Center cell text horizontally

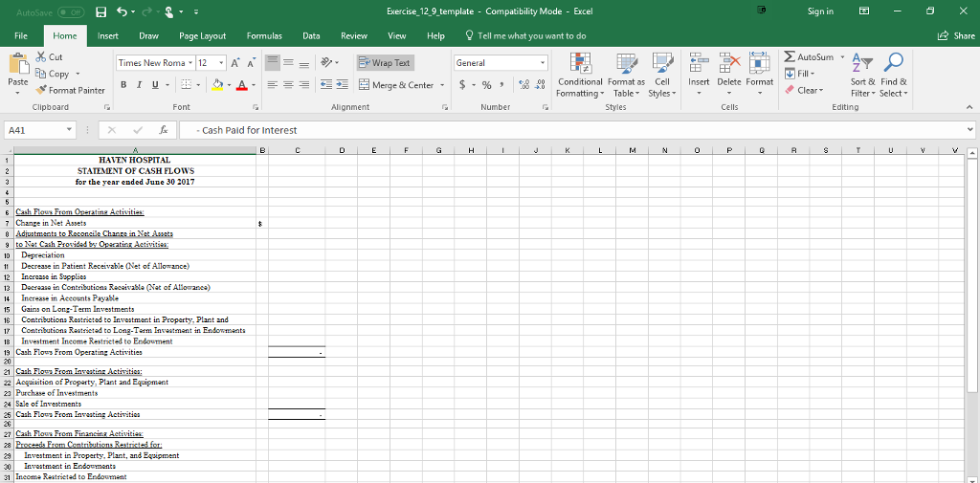tap(286, 85)
